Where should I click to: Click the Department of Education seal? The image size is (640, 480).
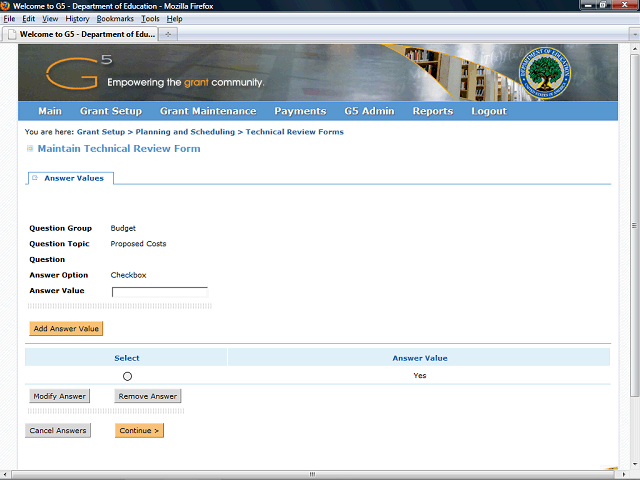tap(545, 73)
